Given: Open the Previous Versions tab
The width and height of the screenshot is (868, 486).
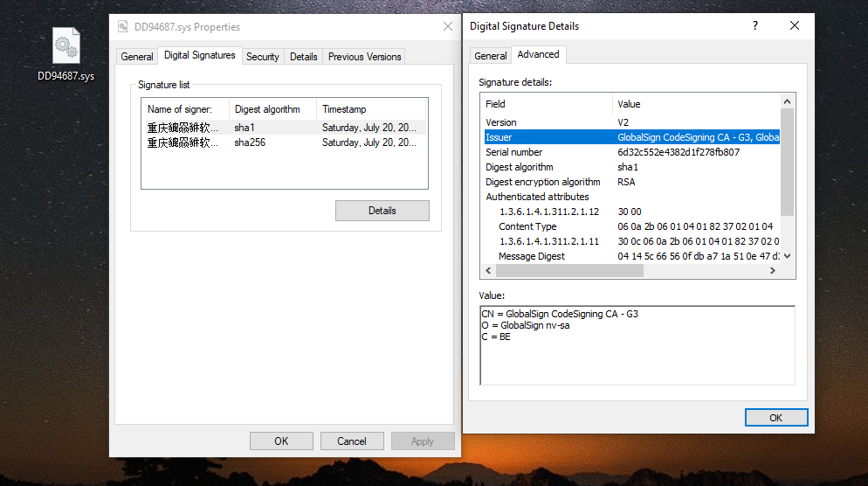Looking at the screenshot, I should 364,57.
